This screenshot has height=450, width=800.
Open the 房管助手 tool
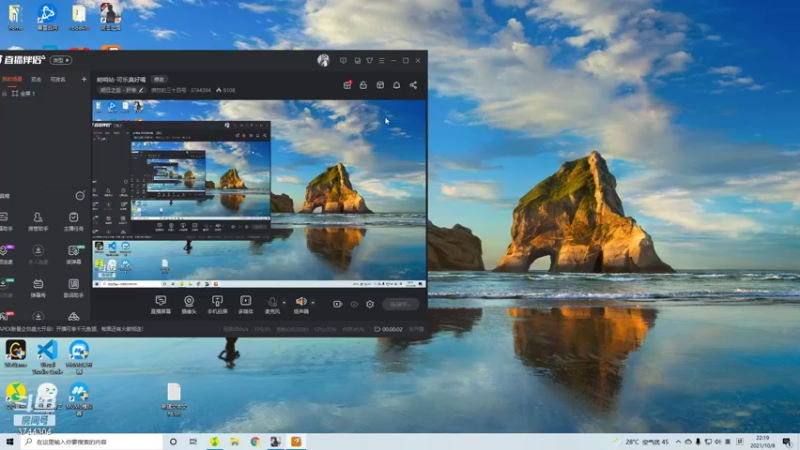click(38, 221)
